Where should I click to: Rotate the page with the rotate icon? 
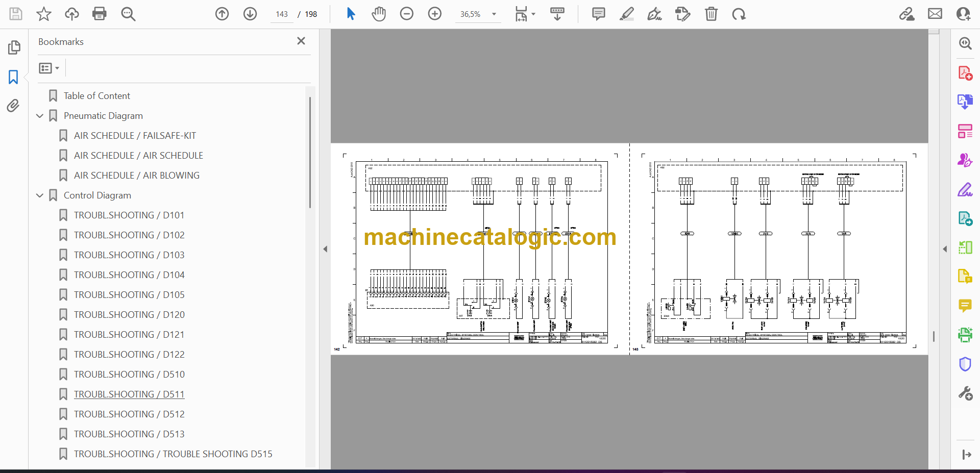(x=739, y=14)
